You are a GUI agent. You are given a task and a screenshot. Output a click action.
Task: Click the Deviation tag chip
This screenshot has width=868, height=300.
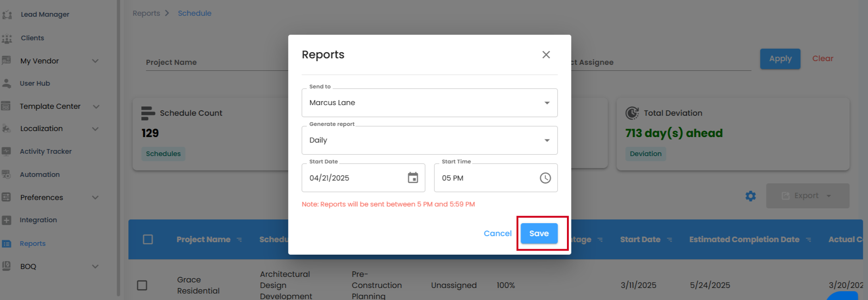[646, 154]
